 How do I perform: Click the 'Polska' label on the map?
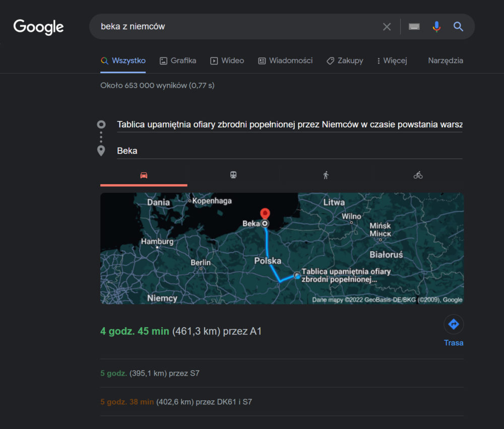point(268,261)
